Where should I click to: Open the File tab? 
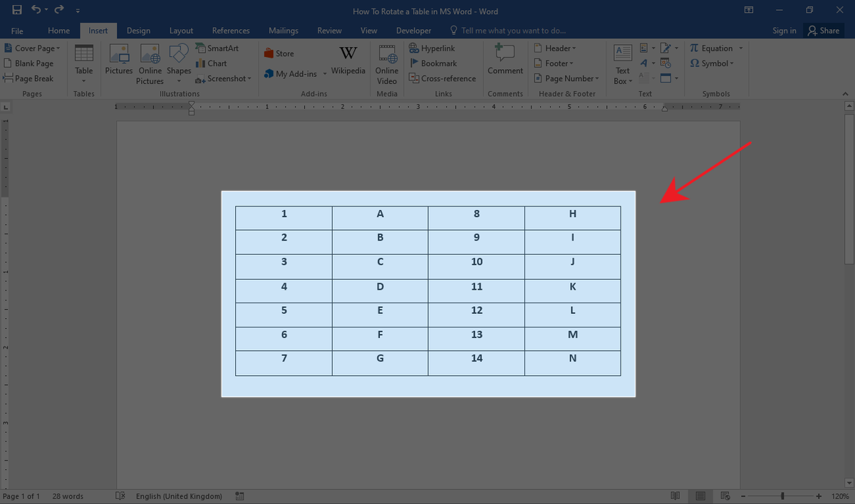click(17, 31)
